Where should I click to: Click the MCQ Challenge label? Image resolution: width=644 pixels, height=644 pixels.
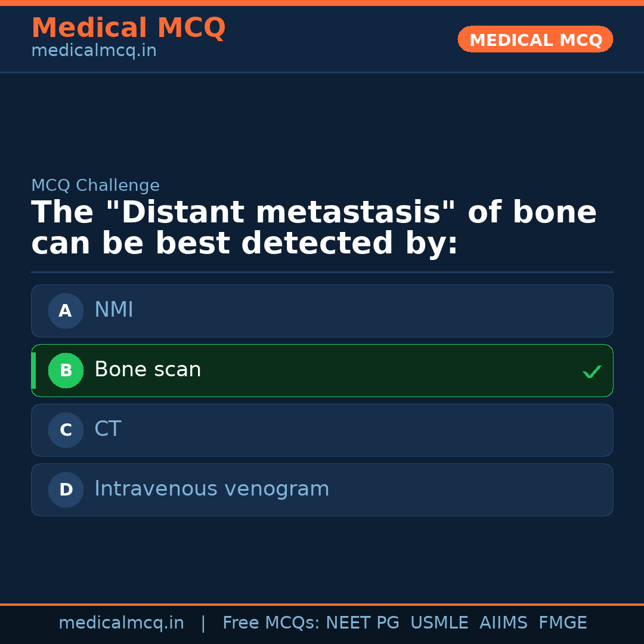(95, 185)
